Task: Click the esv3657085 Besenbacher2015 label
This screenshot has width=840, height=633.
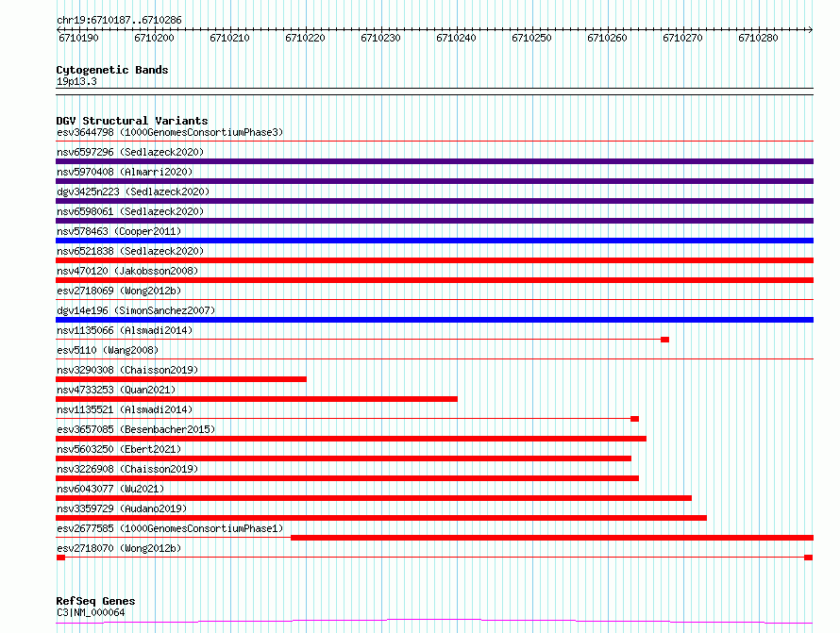Action: 136,429
